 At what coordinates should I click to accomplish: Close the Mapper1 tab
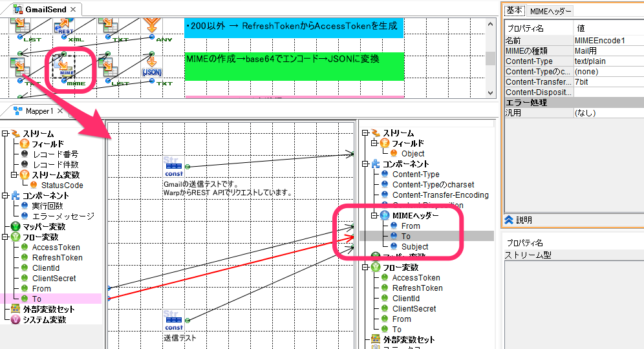tap(60, 111)
